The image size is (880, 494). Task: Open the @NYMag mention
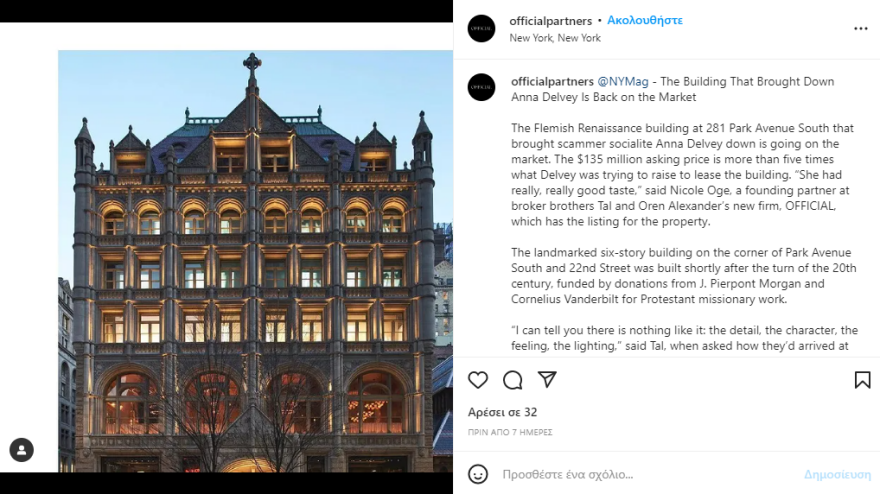click(x=623, y=81)
